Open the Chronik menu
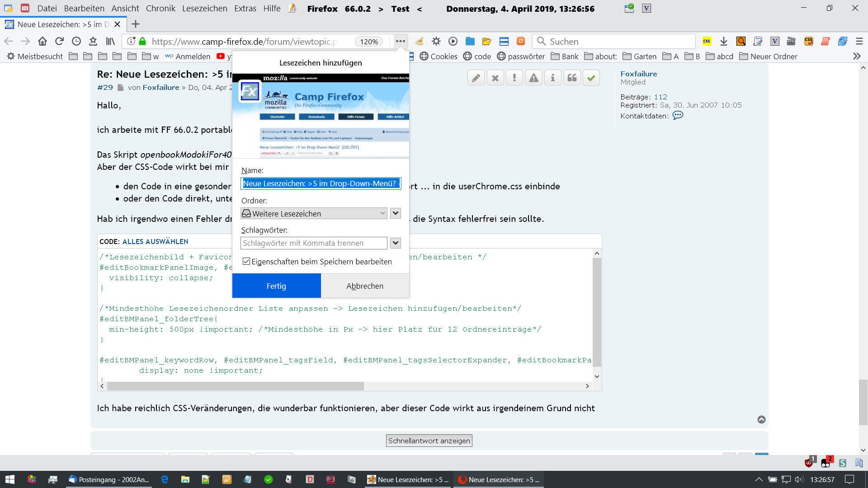 160,9
